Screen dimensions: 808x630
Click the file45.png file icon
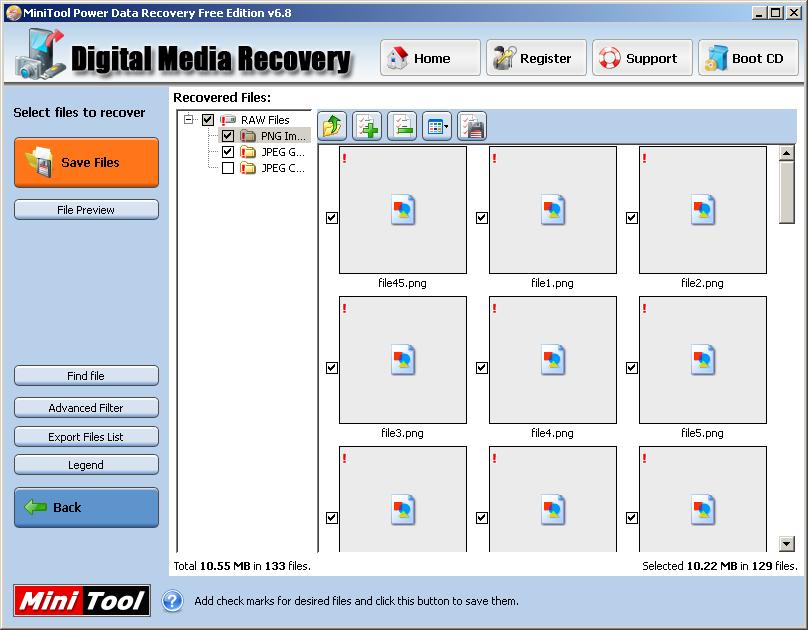click(x=403, y=210)
